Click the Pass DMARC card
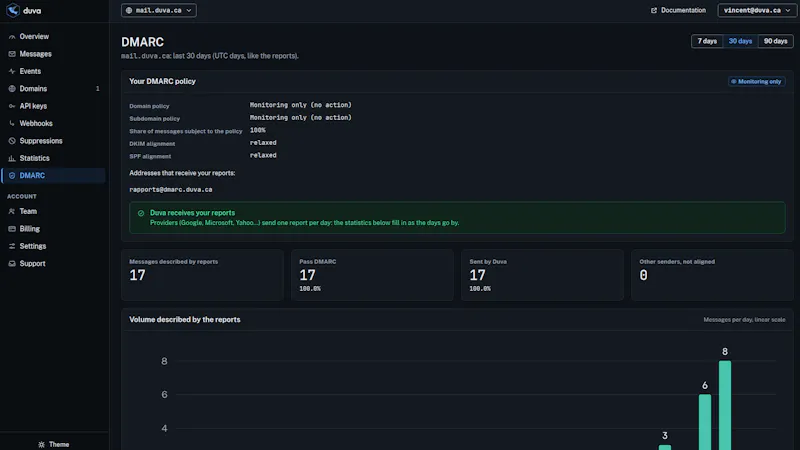This screenshot has height=450, width=800. pyautogui.click(x=372, y=275)
